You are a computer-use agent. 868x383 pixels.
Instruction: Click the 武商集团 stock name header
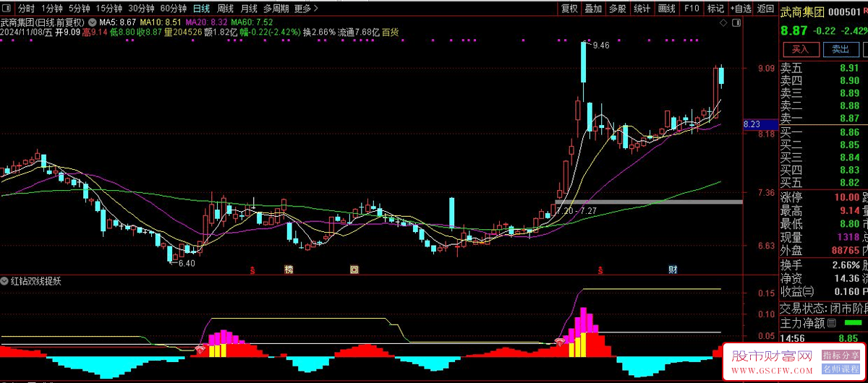click(x=801, y=11)
